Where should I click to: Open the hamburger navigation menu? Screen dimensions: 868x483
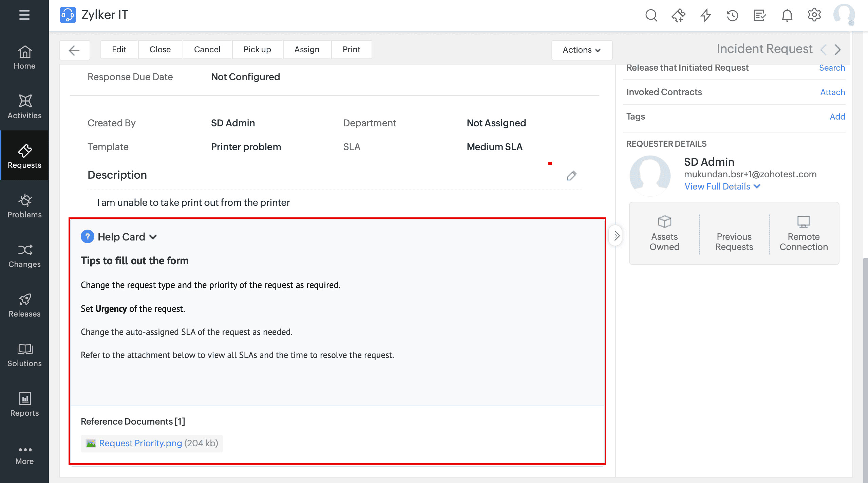24,15
